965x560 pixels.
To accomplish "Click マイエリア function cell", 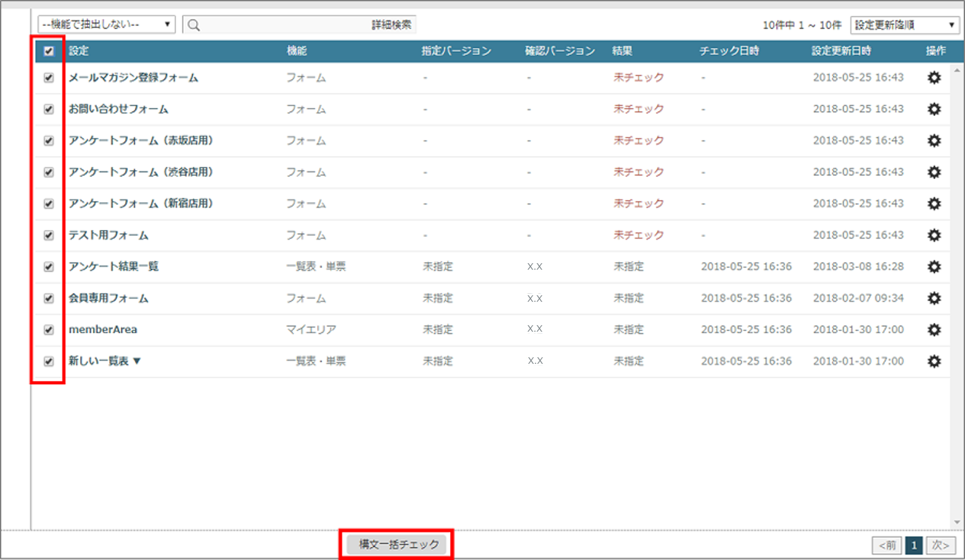I will click(x=311, y=330).
